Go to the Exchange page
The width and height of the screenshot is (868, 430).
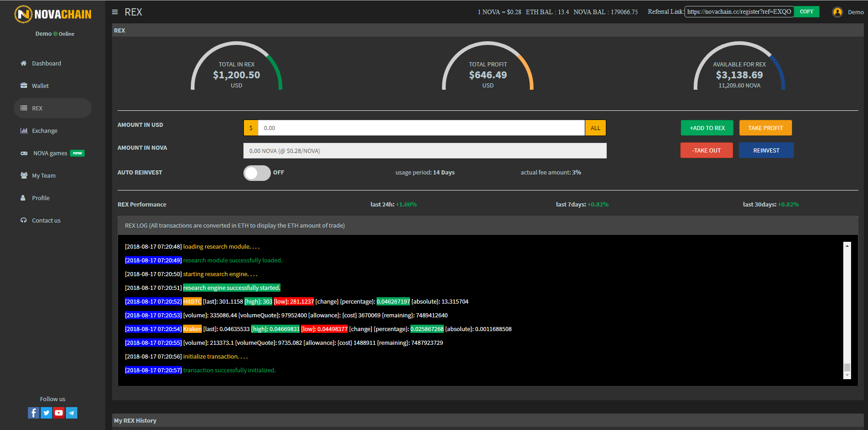[x=44, y=131]
